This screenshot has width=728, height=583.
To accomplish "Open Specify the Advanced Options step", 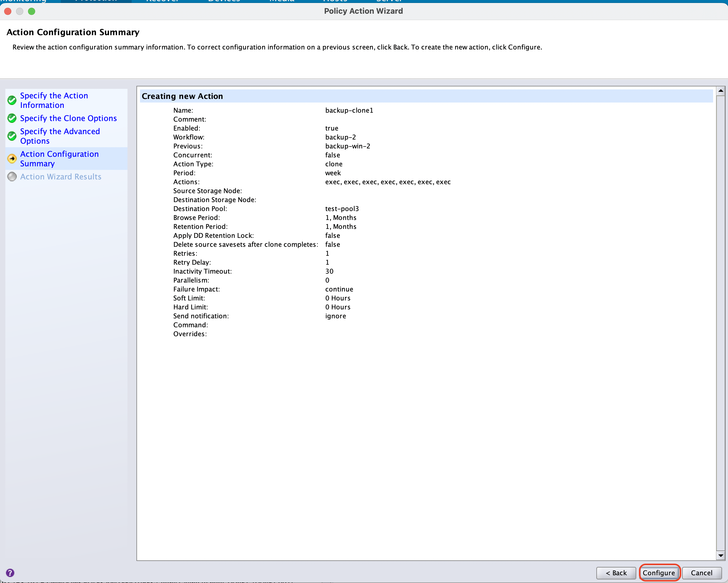I will [x=60, y=136].
